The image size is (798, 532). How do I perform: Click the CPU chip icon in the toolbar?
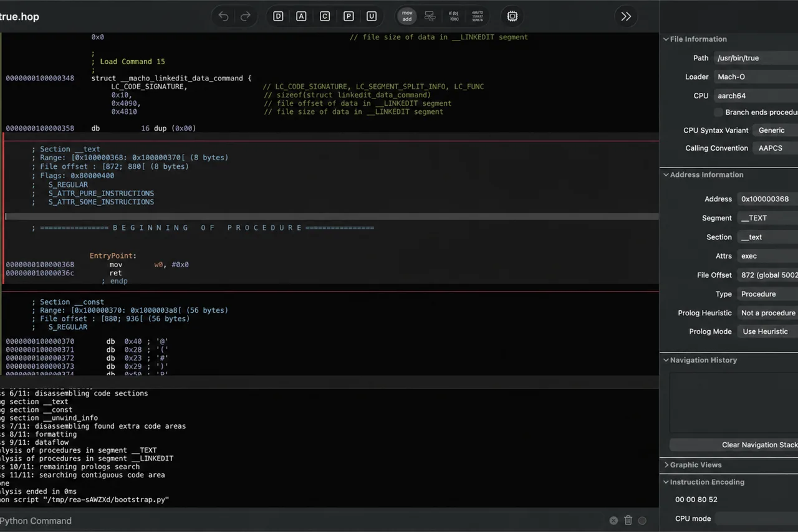(512, 16)
